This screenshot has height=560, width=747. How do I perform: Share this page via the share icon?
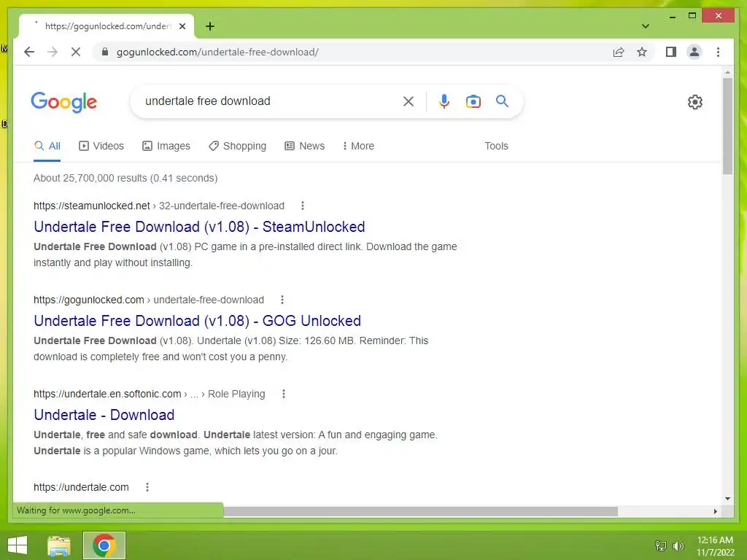click(619, 52)
